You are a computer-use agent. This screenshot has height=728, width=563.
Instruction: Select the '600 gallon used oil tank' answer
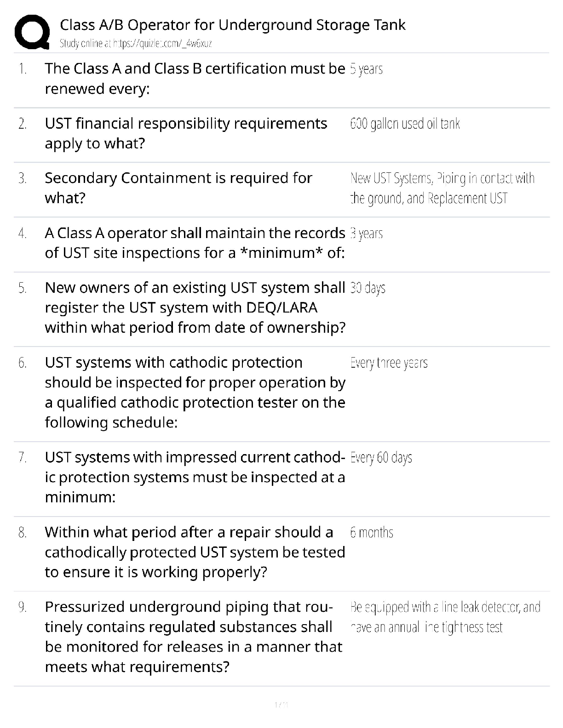[x=405, y=124]
